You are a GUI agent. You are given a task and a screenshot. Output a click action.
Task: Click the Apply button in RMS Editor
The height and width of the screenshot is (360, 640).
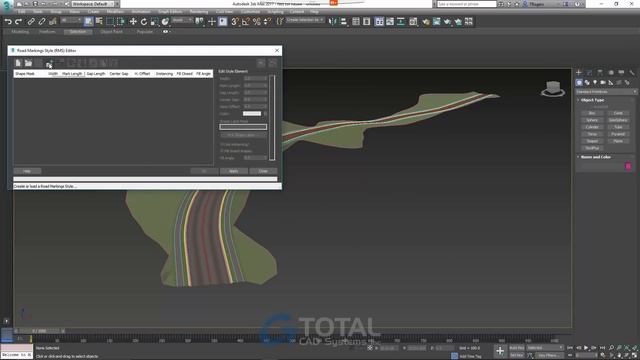pos(234,171)
